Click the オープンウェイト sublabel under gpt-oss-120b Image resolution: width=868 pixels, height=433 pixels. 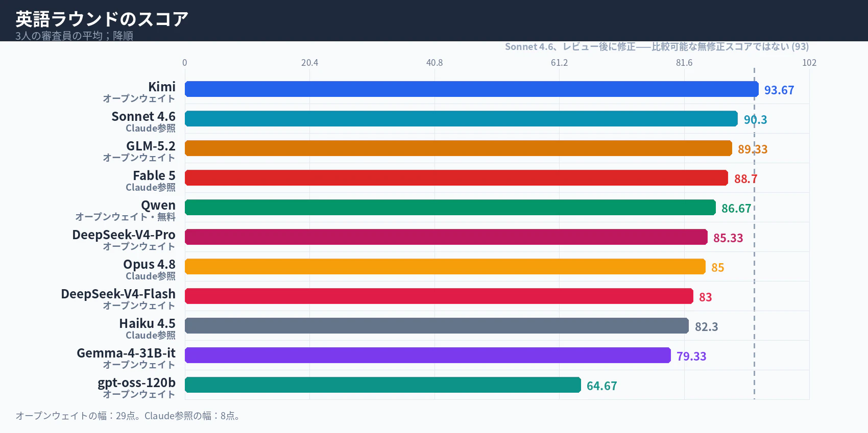tap(139, 394)
